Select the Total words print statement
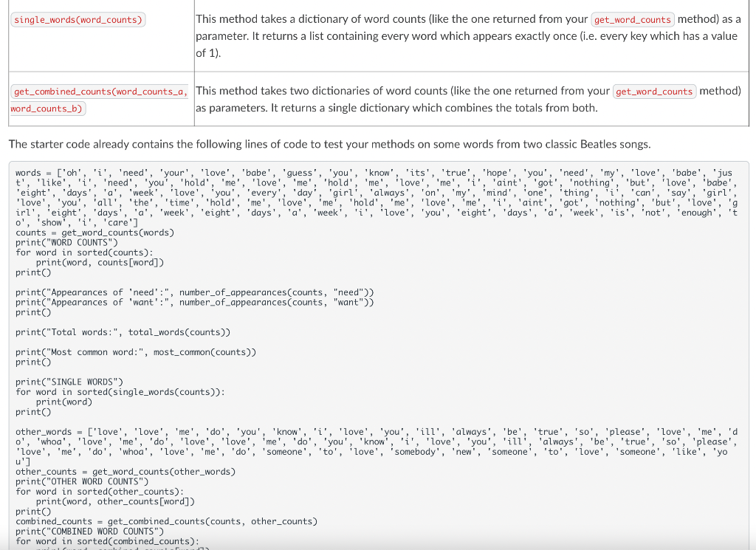The width and height of the screenshot is (756, 550). tap(122, 331)
